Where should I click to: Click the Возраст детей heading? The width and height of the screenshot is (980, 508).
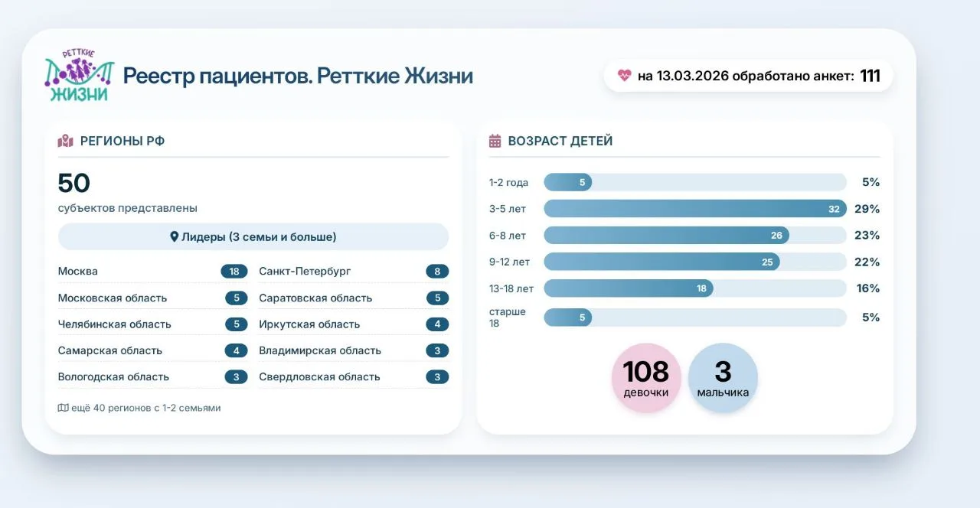(560, 141)
